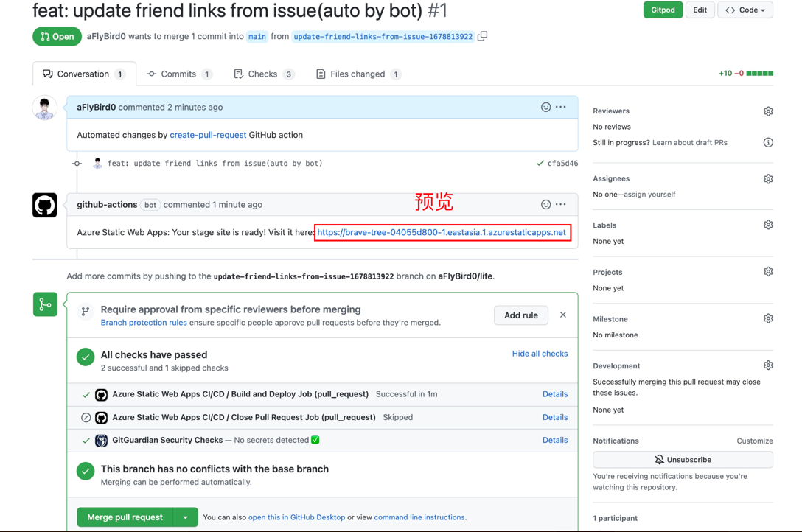Open Milestone settings gear
802x532 pixels.
pos(768,319)
